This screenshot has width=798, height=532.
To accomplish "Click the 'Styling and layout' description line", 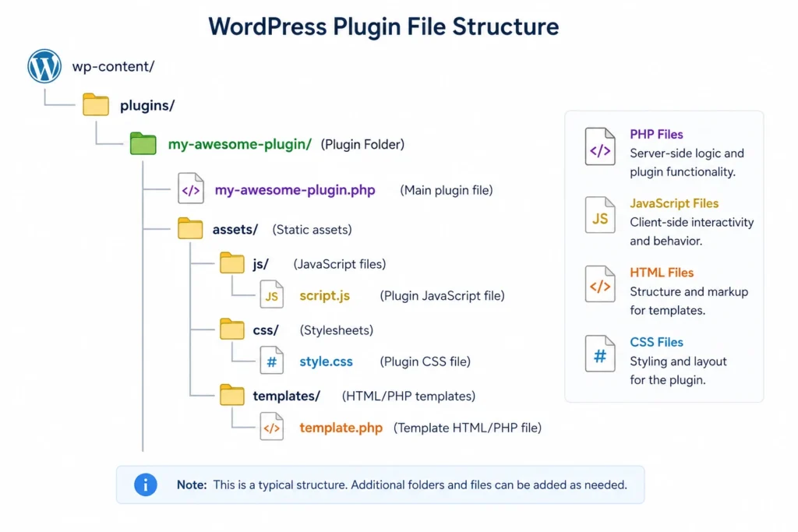I will tap(679, 361).
